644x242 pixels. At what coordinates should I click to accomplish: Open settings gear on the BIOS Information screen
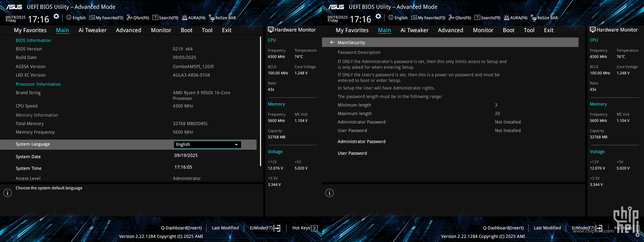point(56,16)
